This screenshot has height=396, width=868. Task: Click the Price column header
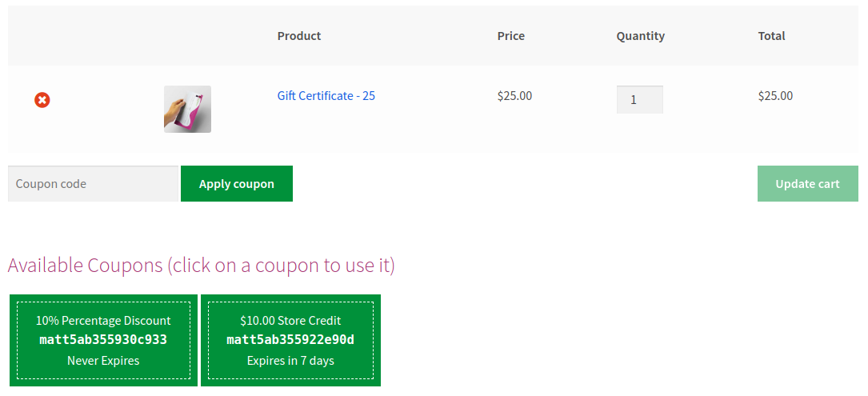[x=511, y=36]
